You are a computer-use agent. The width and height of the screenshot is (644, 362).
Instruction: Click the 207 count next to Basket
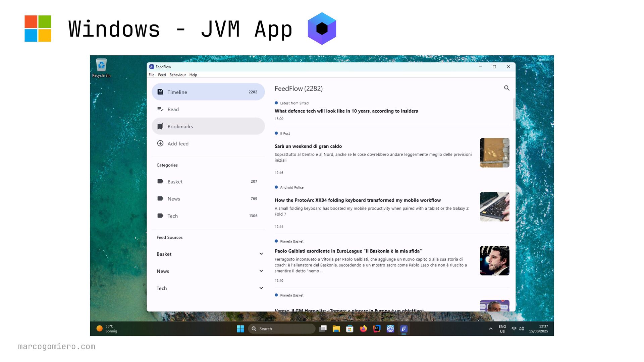(254, 181)
